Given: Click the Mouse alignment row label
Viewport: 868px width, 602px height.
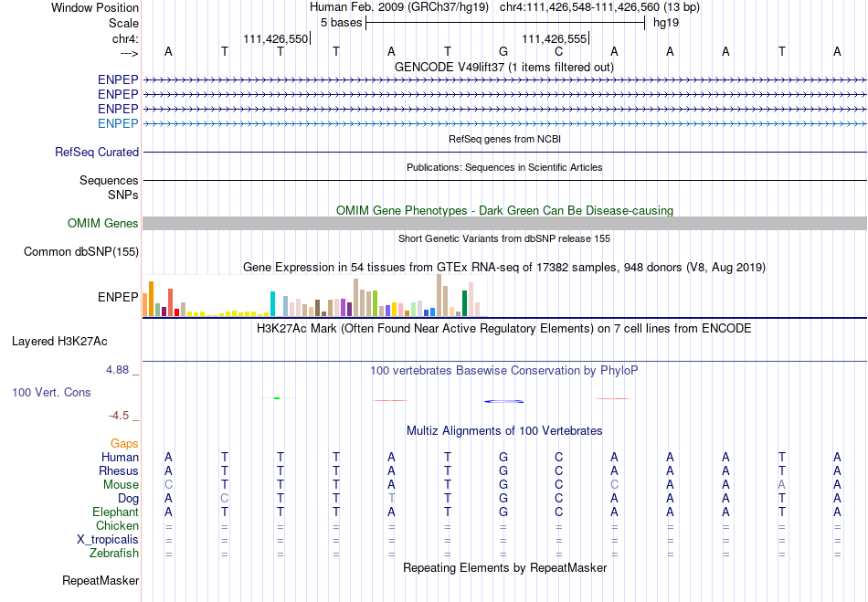Looking at the screenshot, I should (121, 485).
